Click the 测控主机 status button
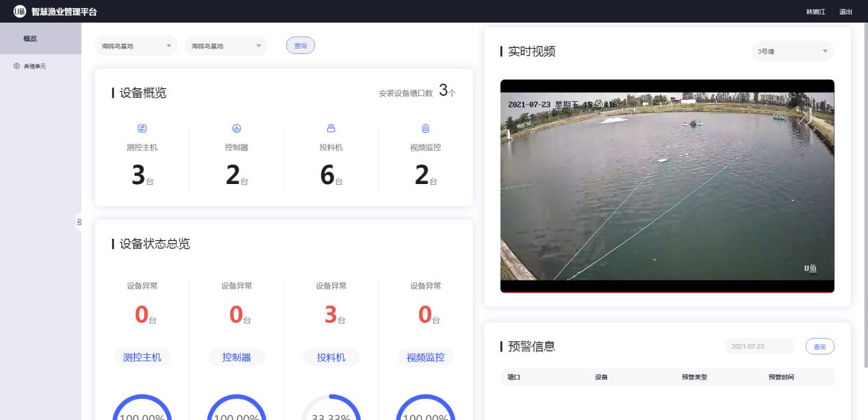Screen dimensions: 868x420 pyautogui.click(x=142, y=357)
